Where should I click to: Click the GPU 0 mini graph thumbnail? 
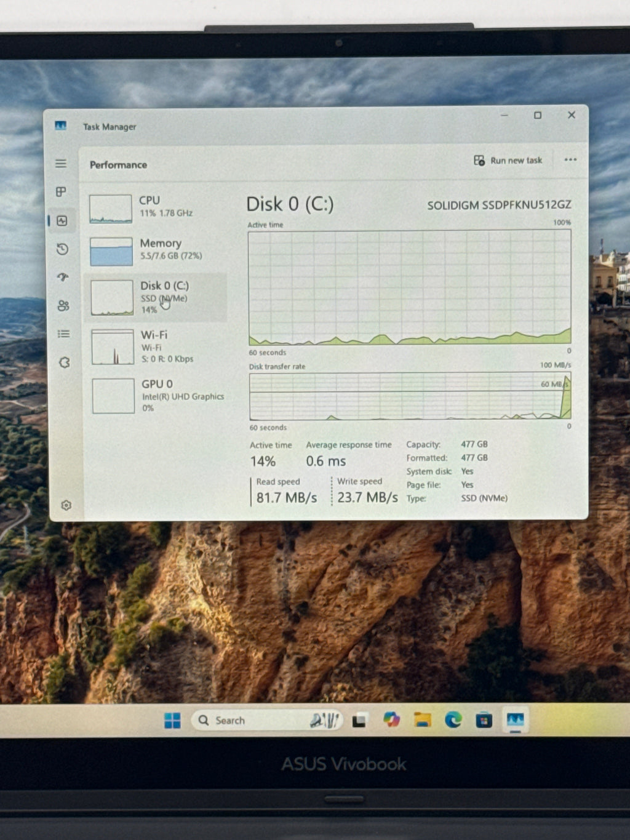click(x=113, y=396)
